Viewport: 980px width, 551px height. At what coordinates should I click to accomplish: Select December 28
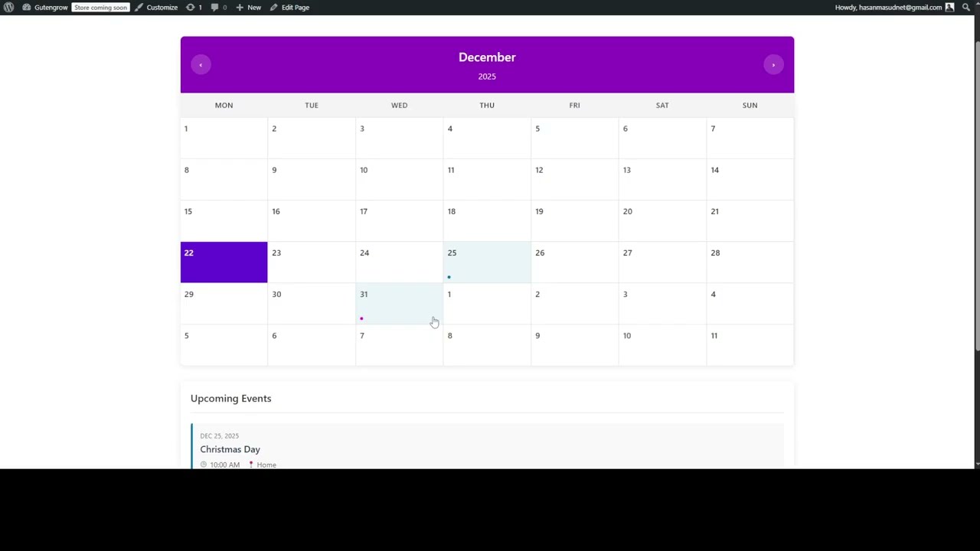[x=750, y=262]
